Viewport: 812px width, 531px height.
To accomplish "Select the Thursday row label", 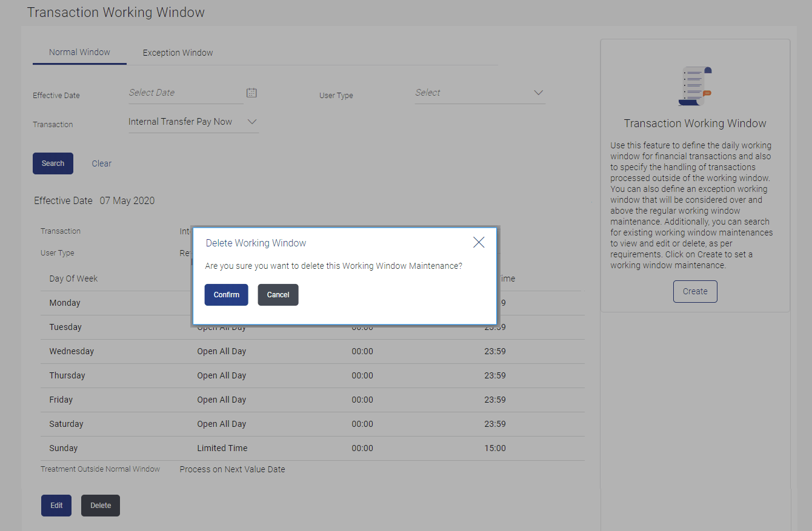I will (x=67, y=375).
